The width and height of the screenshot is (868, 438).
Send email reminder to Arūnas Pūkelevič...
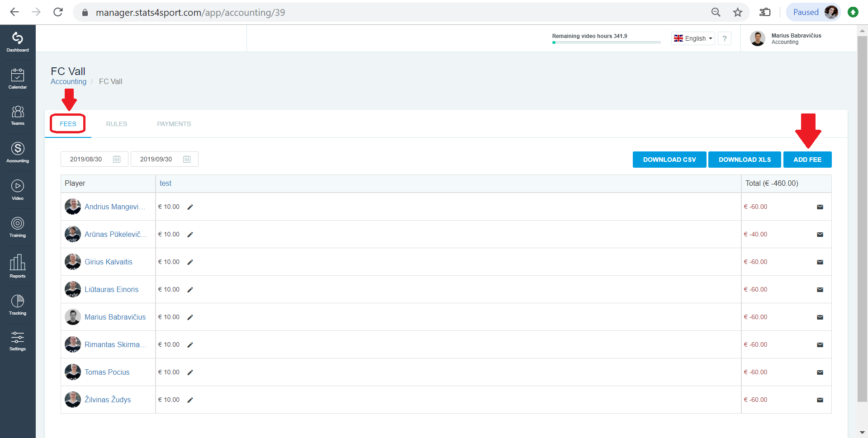point(820,235)
